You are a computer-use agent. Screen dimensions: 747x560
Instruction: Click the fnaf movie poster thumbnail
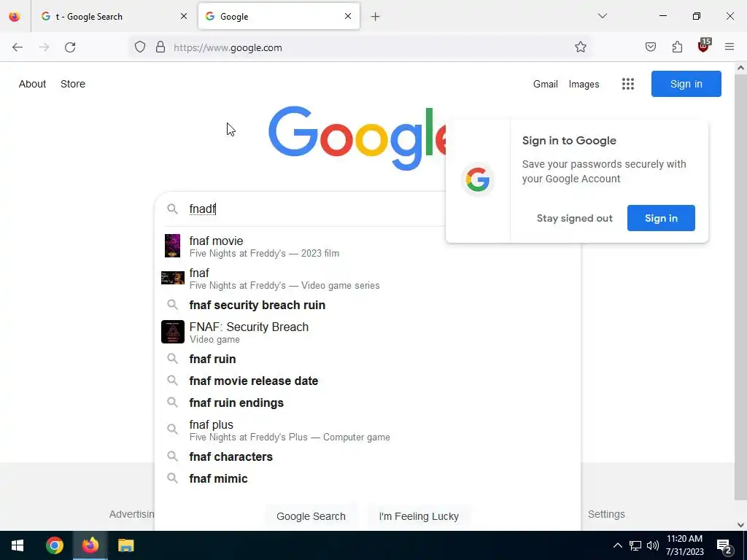[x=172, y=246]
